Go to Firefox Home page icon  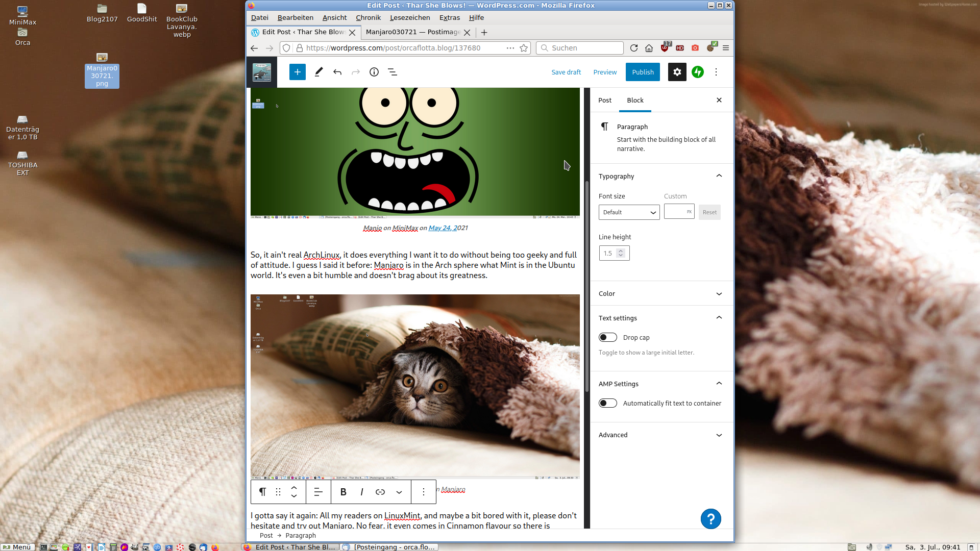tap(649, 48)
